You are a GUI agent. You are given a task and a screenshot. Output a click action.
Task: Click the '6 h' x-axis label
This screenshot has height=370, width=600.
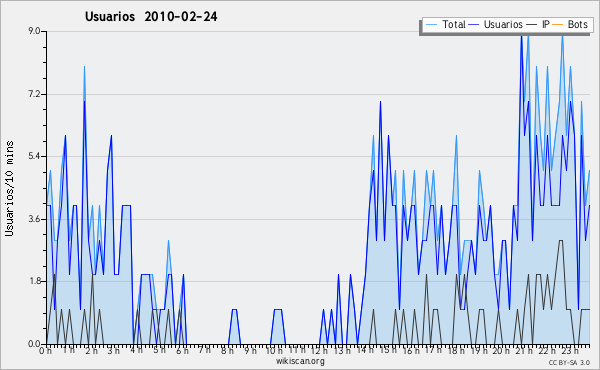click(x=182, y=351)
